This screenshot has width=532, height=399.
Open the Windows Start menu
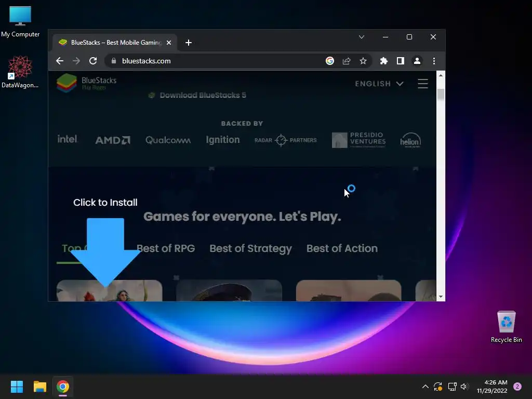(17, 387)
